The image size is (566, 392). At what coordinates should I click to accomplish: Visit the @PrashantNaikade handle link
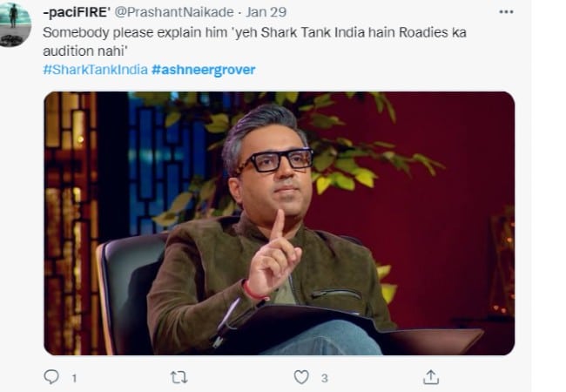(x=174, y=12)
